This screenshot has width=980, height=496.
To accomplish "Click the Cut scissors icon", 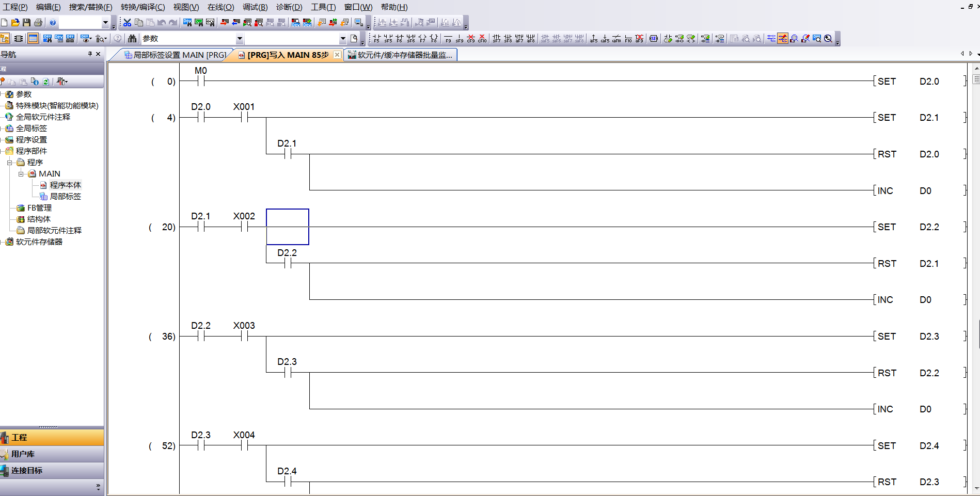I will pos(127,23).
